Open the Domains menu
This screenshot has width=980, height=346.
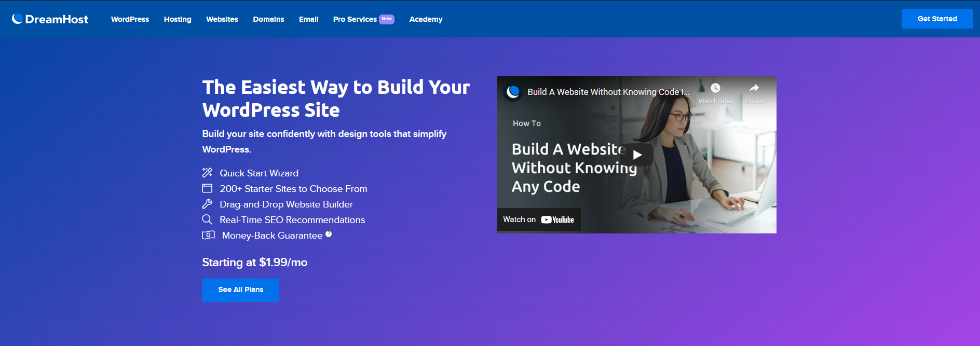[x=268, y=19]
